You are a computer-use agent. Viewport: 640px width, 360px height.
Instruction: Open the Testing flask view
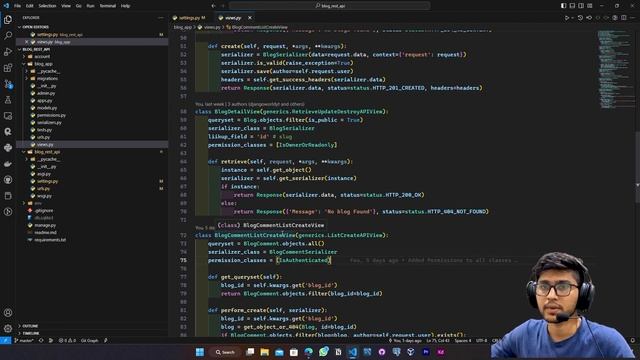[x=8, y=100]
